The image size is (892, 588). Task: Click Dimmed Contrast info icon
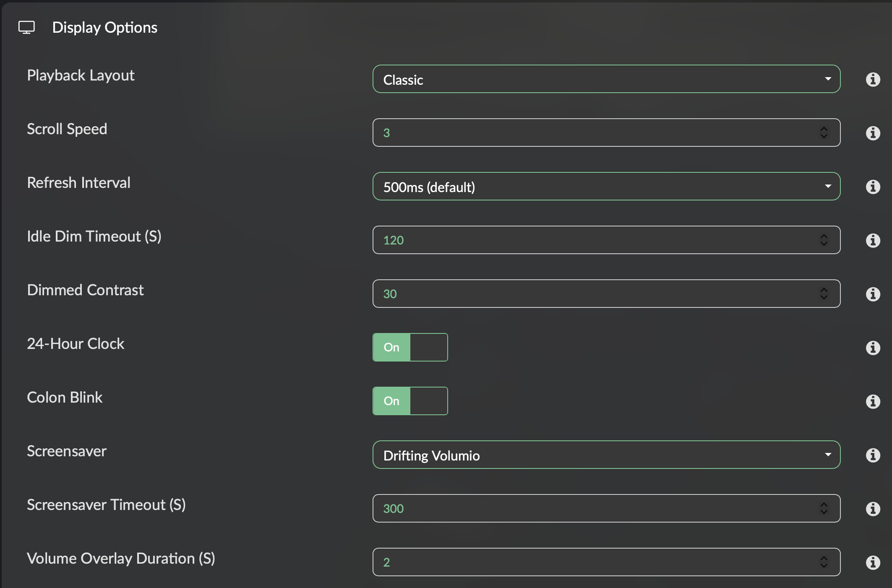click(873, 294)
